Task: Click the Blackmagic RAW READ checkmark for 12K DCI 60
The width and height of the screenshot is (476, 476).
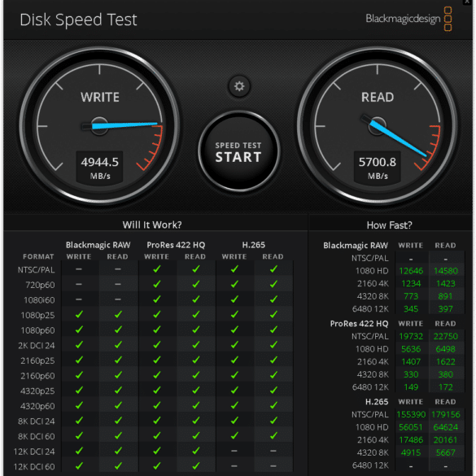Action: 118,465
